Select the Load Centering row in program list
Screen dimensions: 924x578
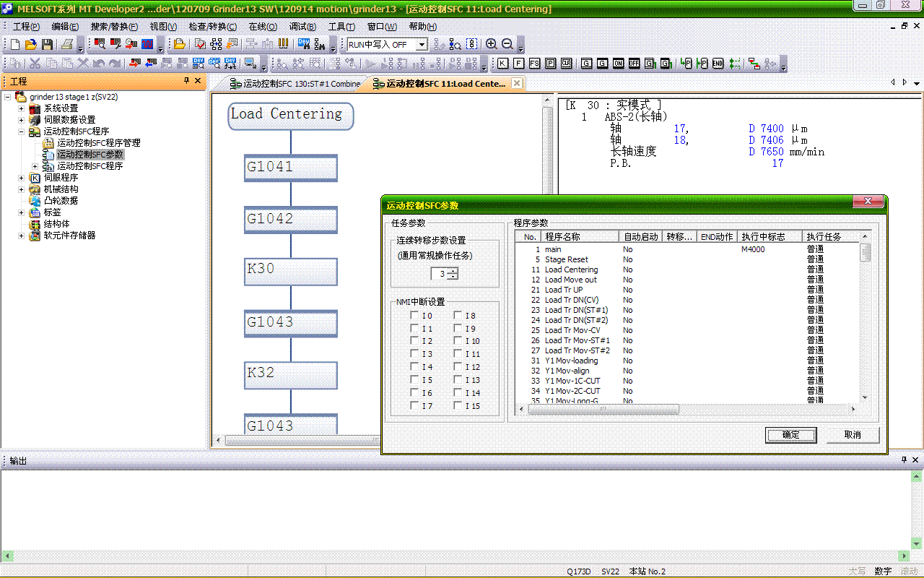tap(571, 269)
